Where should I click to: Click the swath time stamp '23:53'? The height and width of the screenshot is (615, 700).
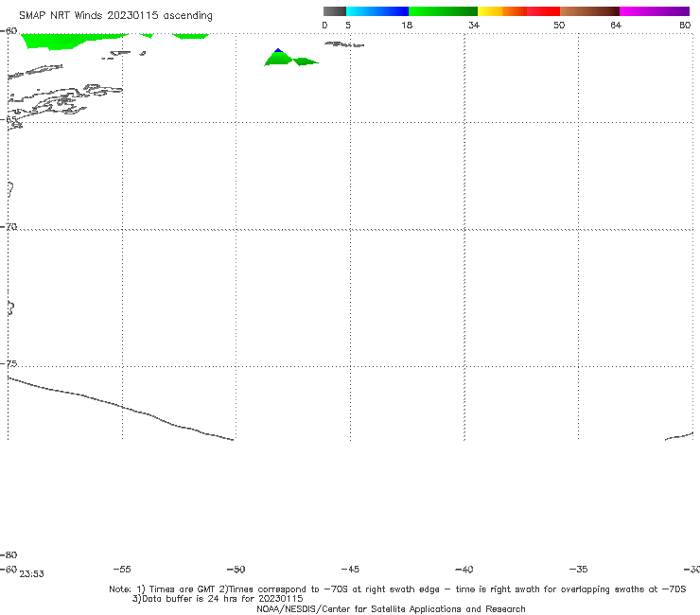tap(32, 574)
